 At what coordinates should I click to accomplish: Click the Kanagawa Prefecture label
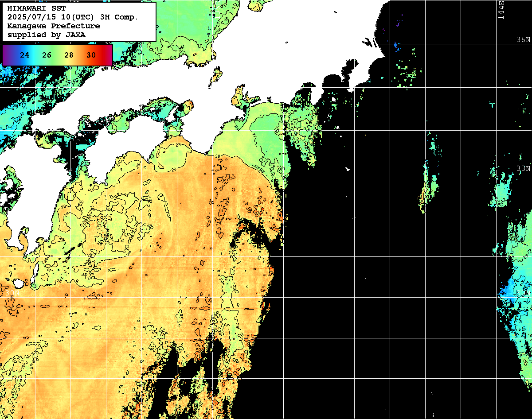pyautogui.click(x=54, y=26)
